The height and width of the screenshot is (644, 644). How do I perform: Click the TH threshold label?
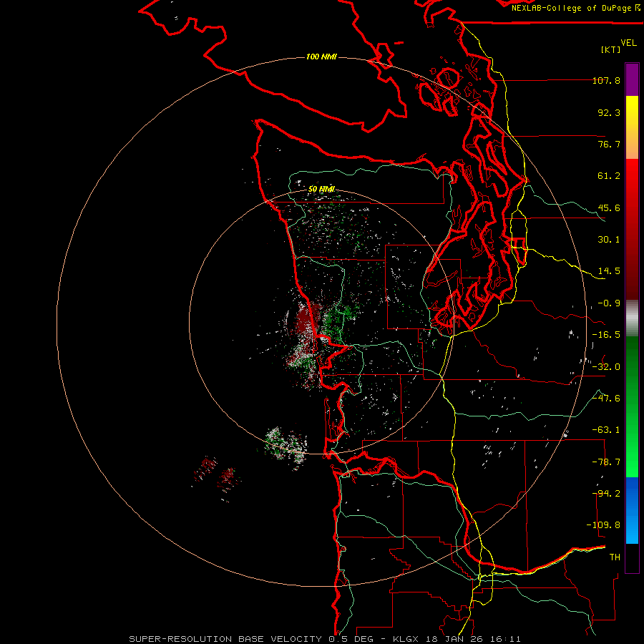pos(615,557)
